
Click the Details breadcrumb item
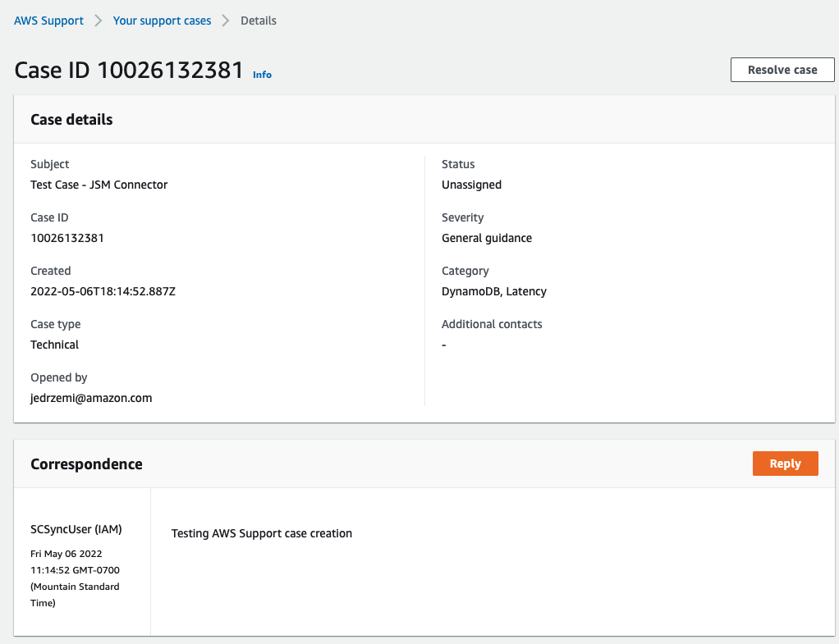point(258,21)
